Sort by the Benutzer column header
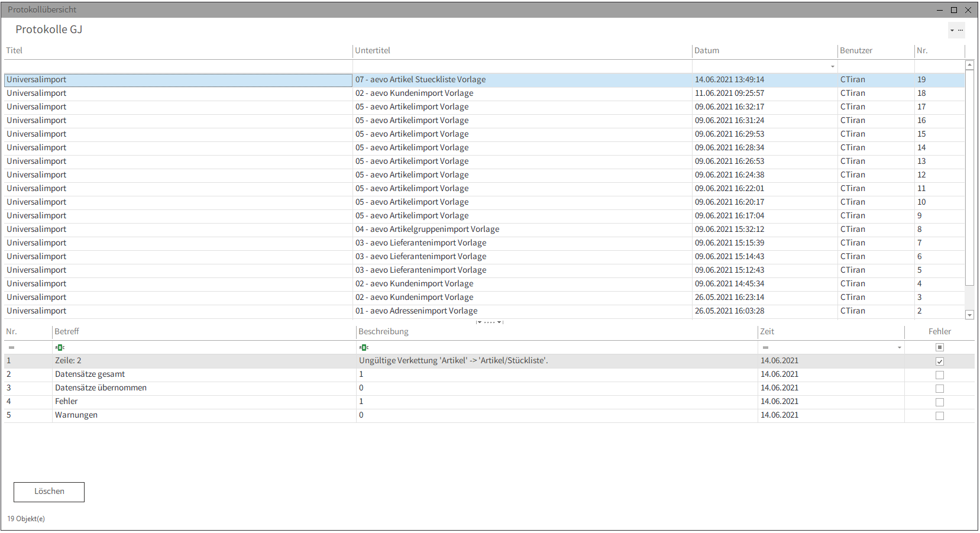The height and width of the screenshot is (533, 980). click(876, 51)
